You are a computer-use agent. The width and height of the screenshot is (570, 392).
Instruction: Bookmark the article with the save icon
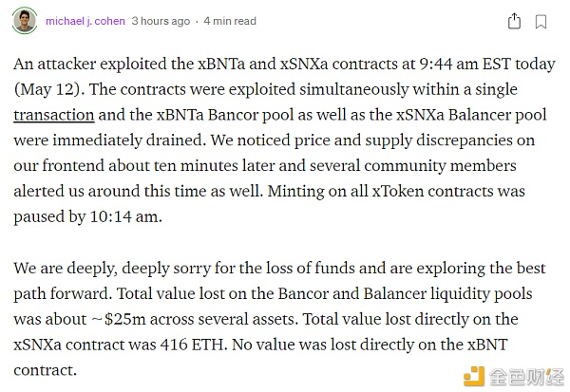point(541,21)
